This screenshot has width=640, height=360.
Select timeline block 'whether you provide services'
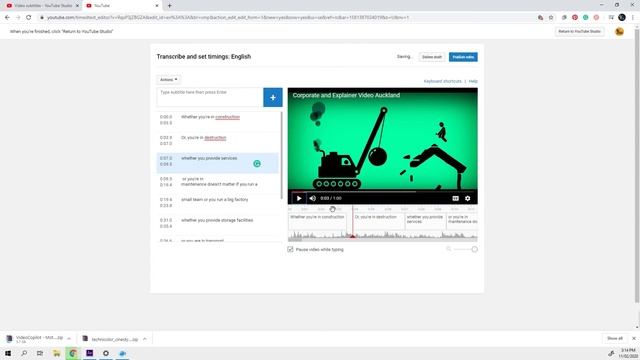pyautogui.click(x=425, y=222)
